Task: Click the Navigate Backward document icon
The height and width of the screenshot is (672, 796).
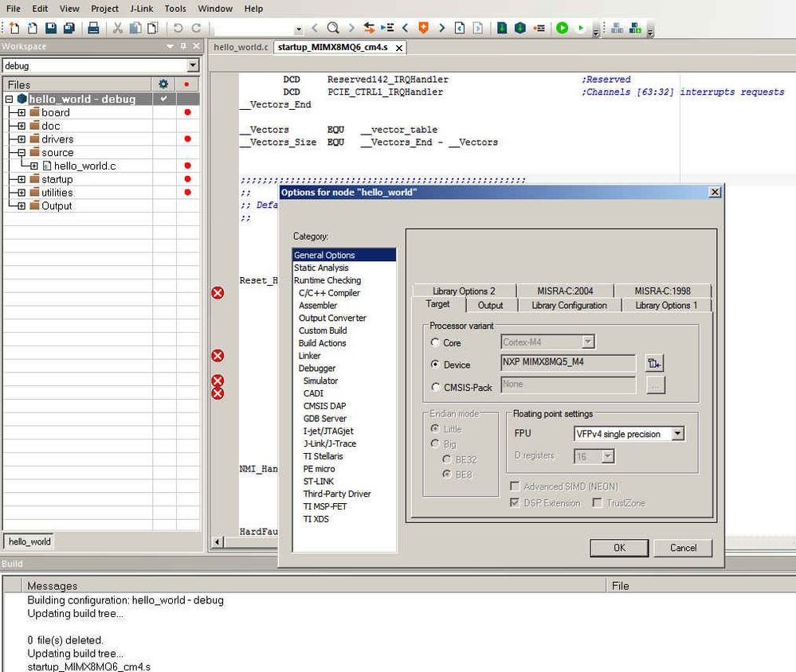Action: pyautogui.click(x=460, y=28)
